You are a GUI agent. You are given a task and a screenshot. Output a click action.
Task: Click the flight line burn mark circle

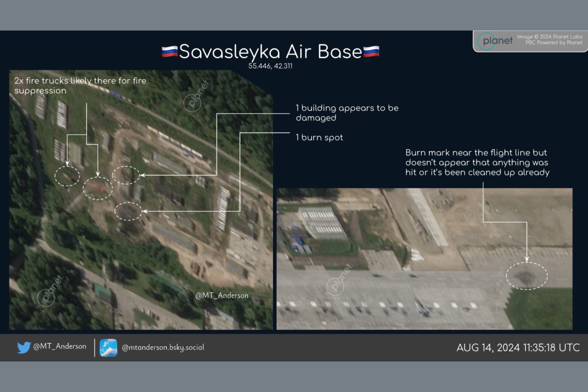point(526,276)
